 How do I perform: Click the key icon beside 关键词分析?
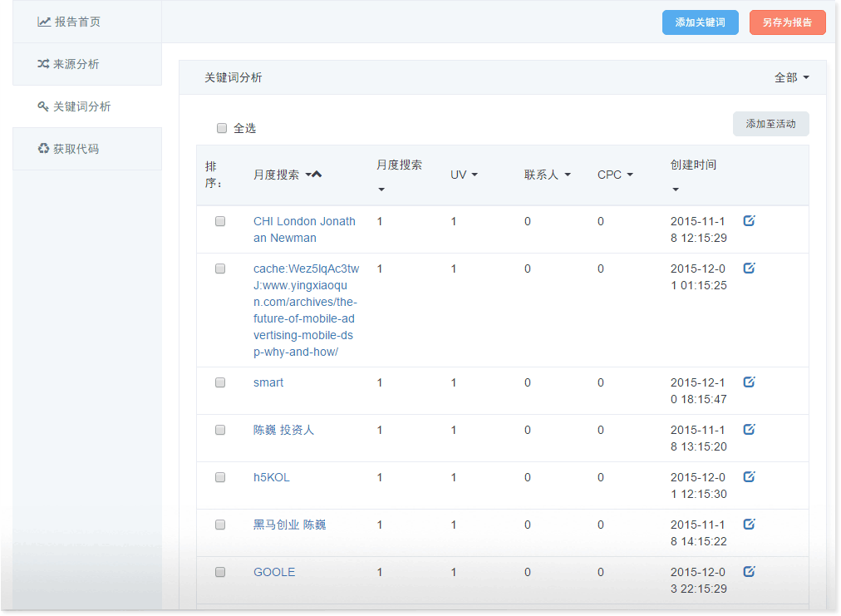pyautogui.click(x=43, y=106)
